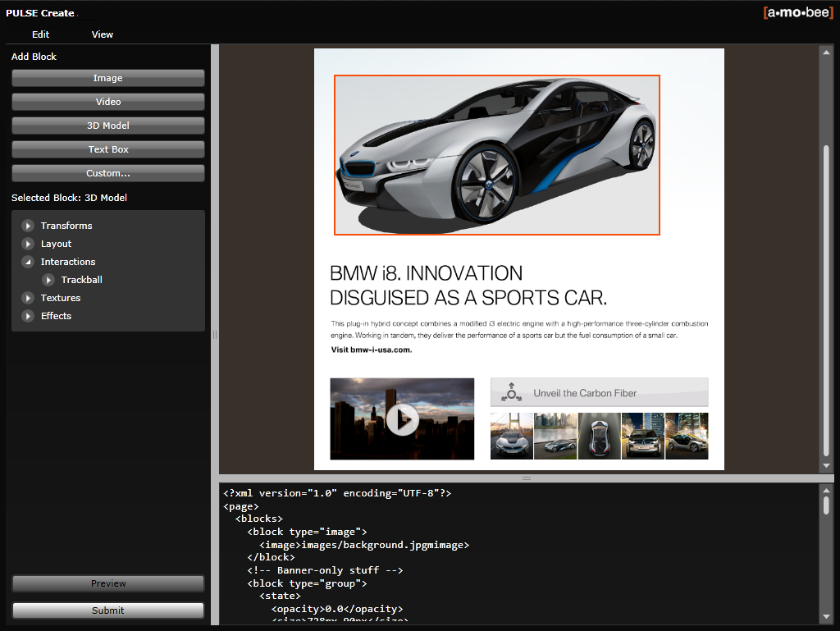Image resolution: width=840 pixels, height=631 pixels.
Task: Click the play icon on the city video
Action: pyautogui.click(x=402, y=419)
